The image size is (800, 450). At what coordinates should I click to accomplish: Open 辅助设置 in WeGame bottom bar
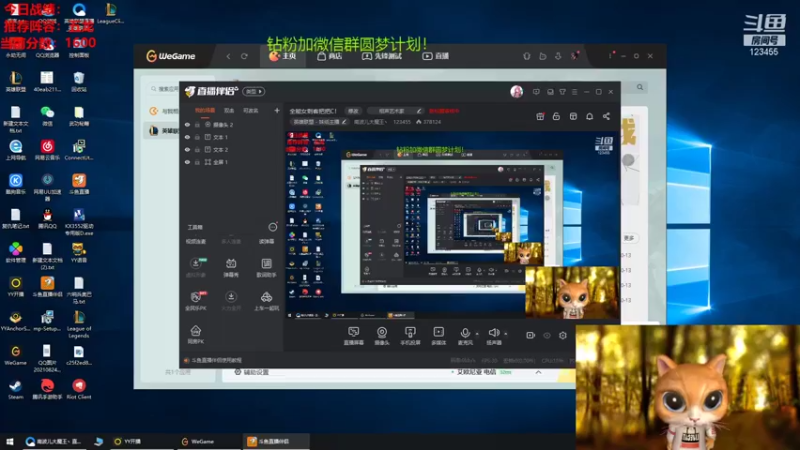click(x=252, y=372)
